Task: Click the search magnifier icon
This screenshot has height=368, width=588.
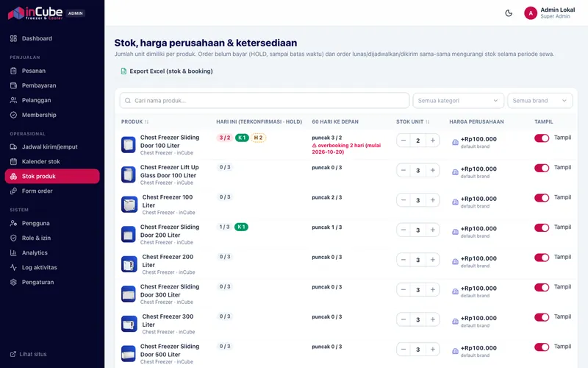Action: (x=128, y=101)
